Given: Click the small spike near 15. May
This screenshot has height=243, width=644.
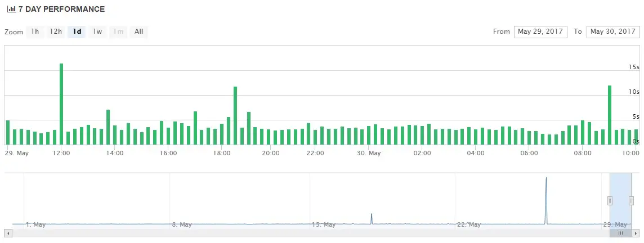Looking at the screenshot, I should pyautogui.click(x=372, y=218).
